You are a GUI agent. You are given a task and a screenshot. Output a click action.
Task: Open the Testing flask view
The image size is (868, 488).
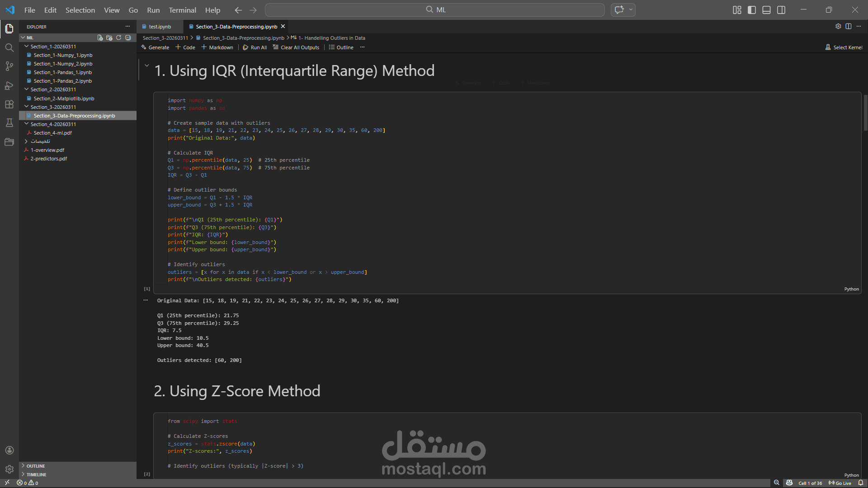pos(9,123)
